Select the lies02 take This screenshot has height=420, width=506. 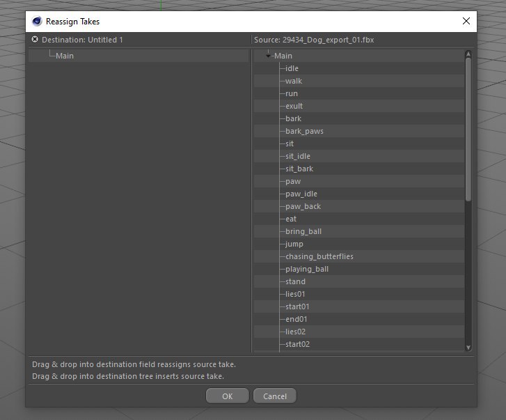pos(295,332)
